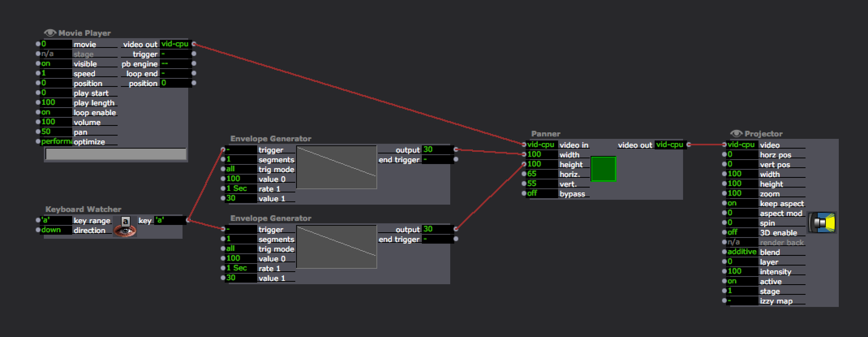
Task: Click the Panner video out port
Action: (689, 145)
